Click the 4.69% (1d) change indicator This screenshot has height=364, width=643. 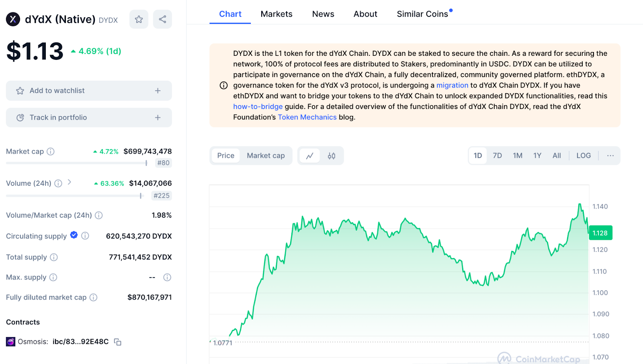[96, 51]
